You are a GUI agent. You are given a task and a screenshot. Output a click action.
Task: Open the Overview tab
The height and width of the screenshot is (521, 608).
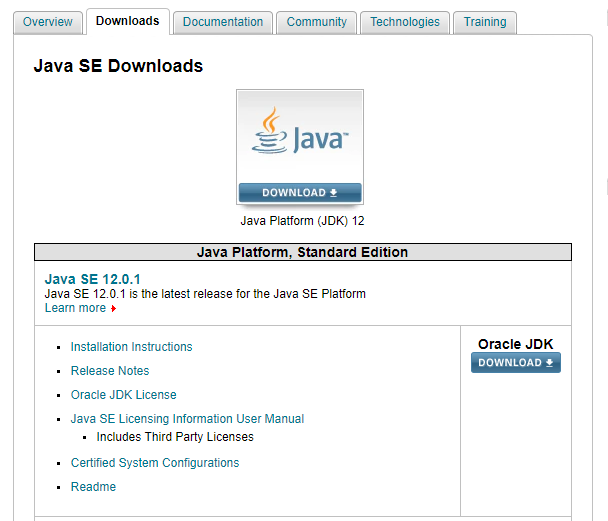click(x=48, y=22)
